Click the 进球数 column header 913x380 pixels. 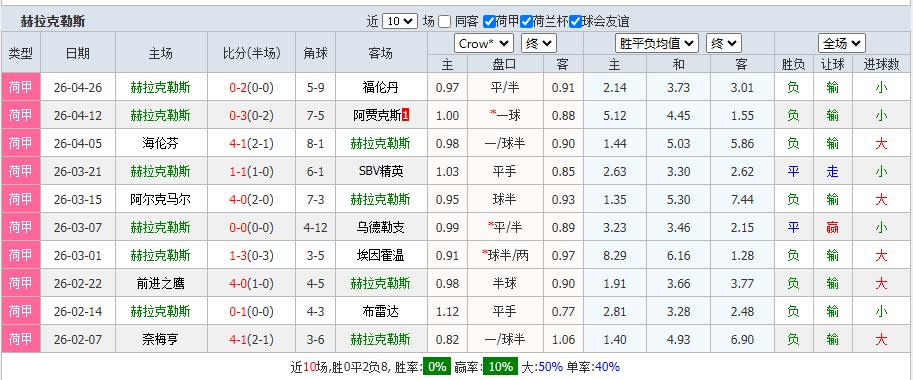coord(881,64)
